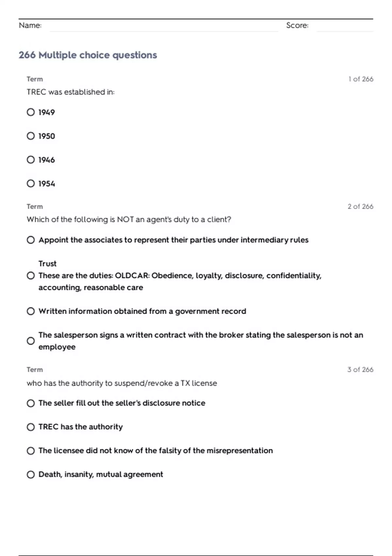Select 'Written information obtained from government record'

[x=31, y=311]
